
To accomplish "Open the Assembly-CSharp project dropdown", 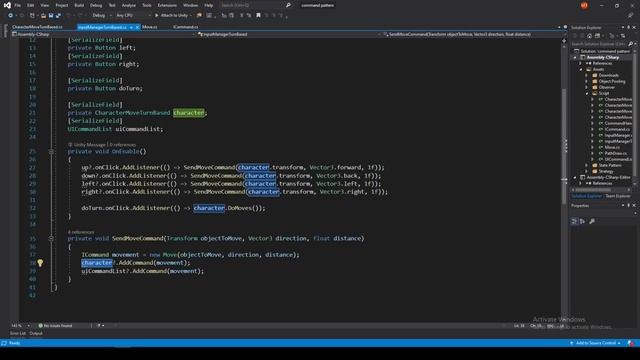I will click(x=102, y=34).
